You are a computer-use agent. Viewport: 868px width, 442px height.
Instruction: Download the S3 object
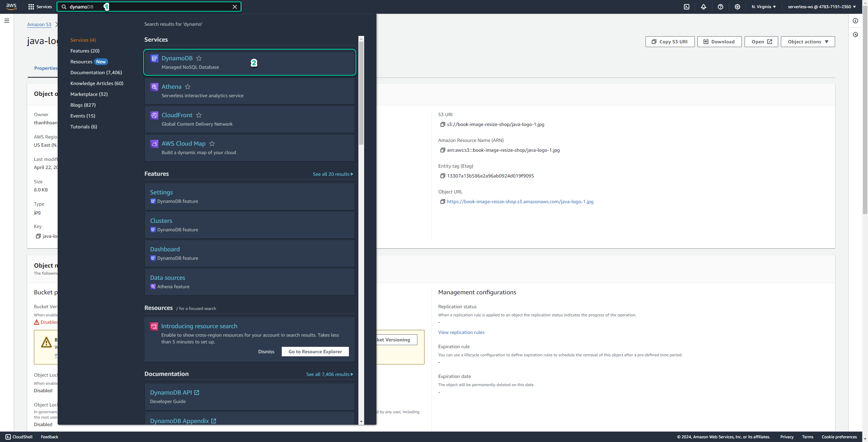pos(719,42)
